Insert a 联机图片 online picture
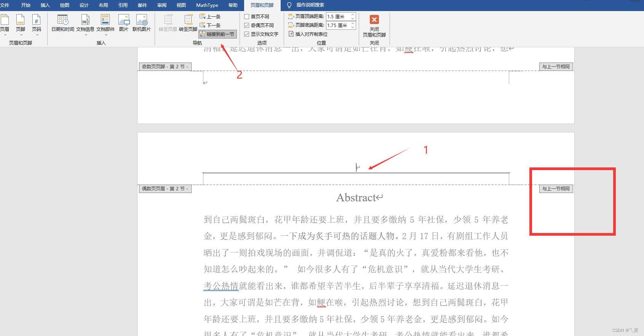Image resolution: width=644 pixels, height=336 pixels. point(142,23)
